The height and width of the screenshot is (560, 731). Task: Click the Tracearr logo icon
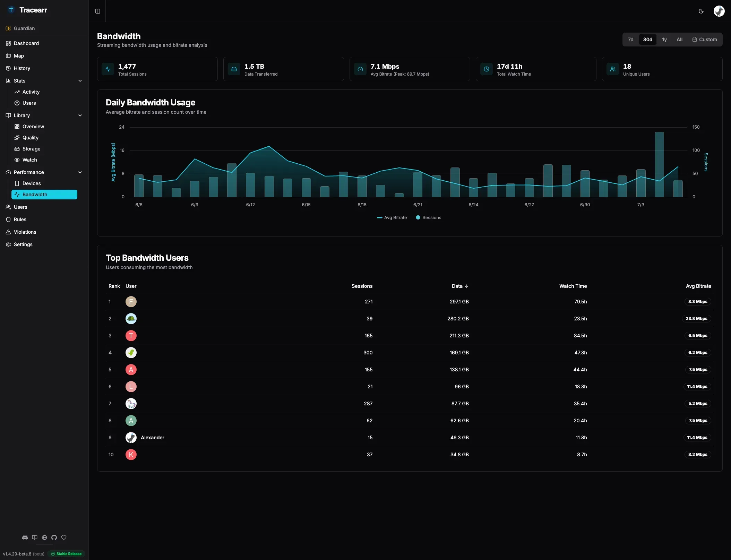pos(11,10)
